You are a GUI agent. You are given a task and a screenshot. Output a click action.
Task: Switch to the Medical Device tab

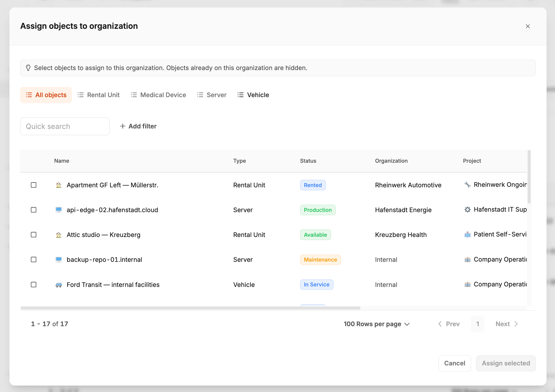coord(158,95)
